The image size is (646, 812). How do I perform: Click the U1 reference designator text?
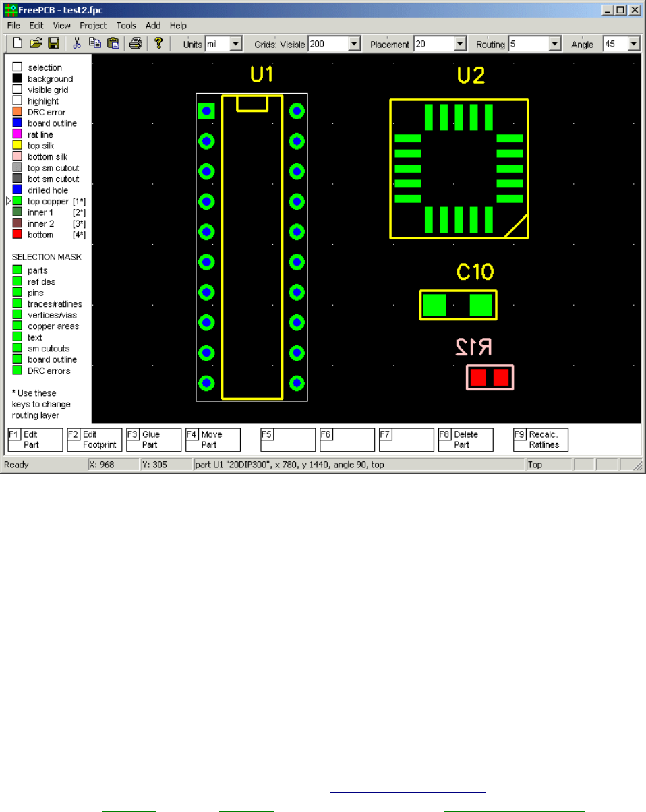[262, 76]
